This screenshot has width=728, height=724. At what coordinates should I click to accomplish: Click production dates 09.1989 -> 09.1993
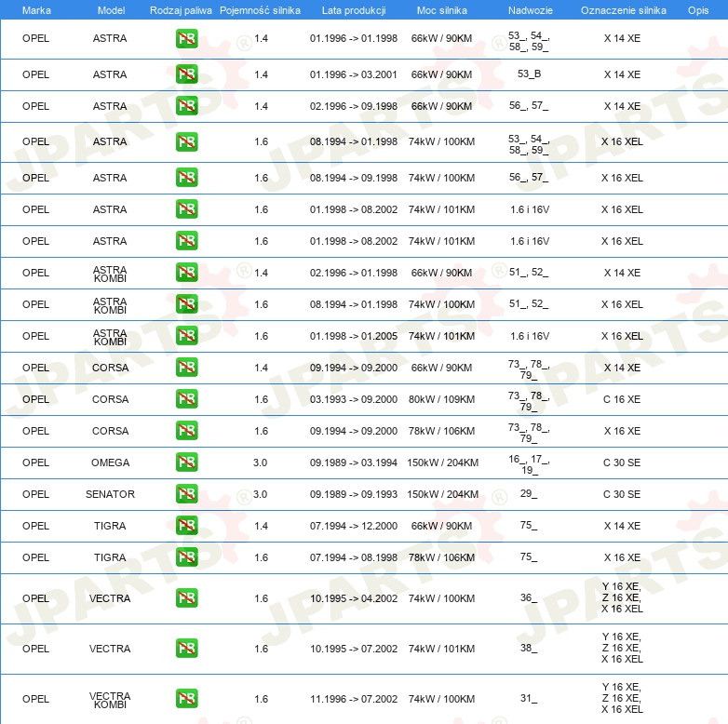pyautogui.click(x=354, y=494)
